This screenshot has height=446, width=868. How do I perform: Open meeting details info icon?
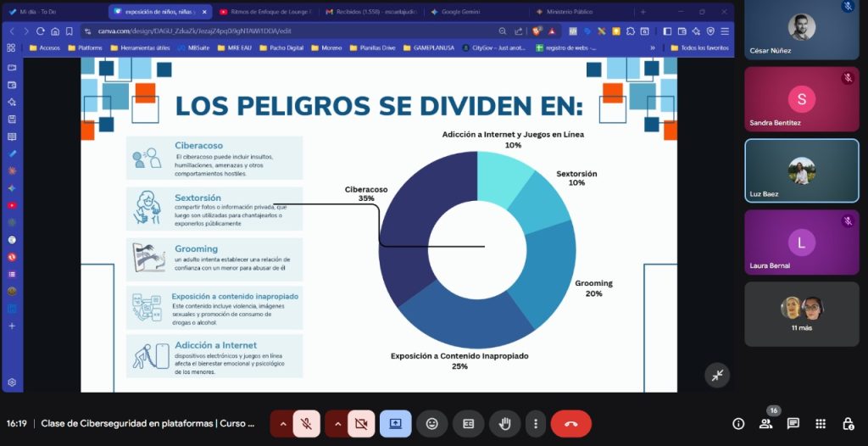click(738, 424)
